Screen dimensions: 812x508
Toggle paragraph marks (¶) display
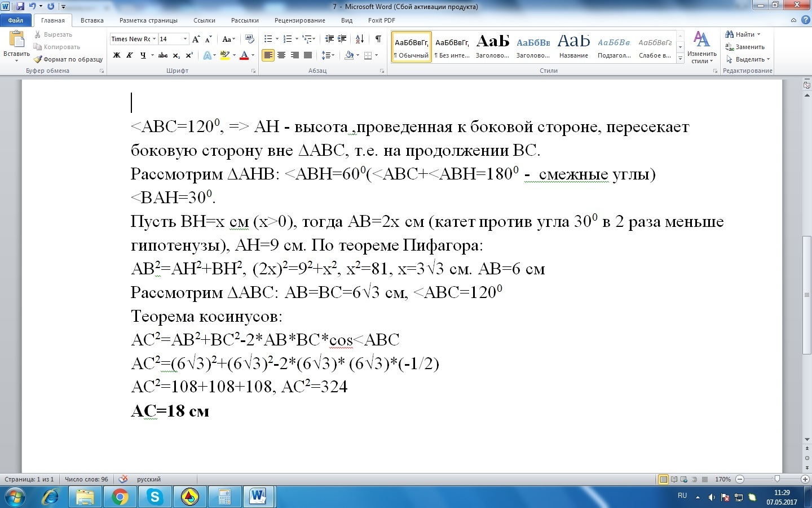378,39
